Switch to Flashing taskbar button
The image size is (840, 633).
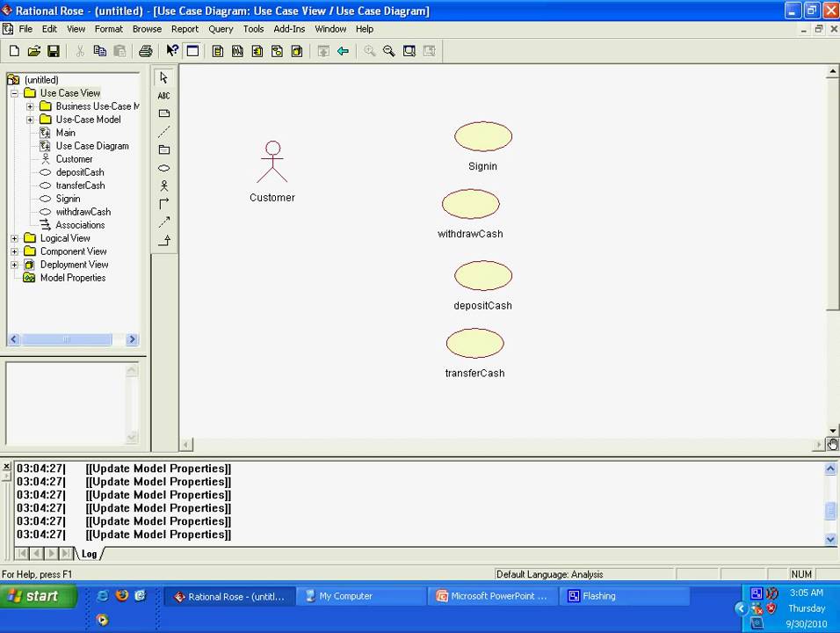[x=625, y=596]
